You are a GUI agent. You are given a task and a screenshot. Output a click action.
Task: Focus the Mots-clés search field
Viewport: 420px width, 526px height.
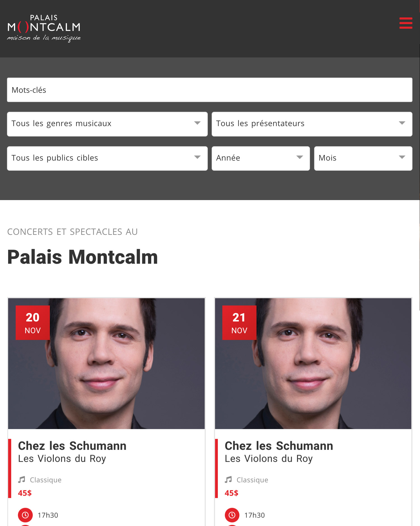pos(210,90)
